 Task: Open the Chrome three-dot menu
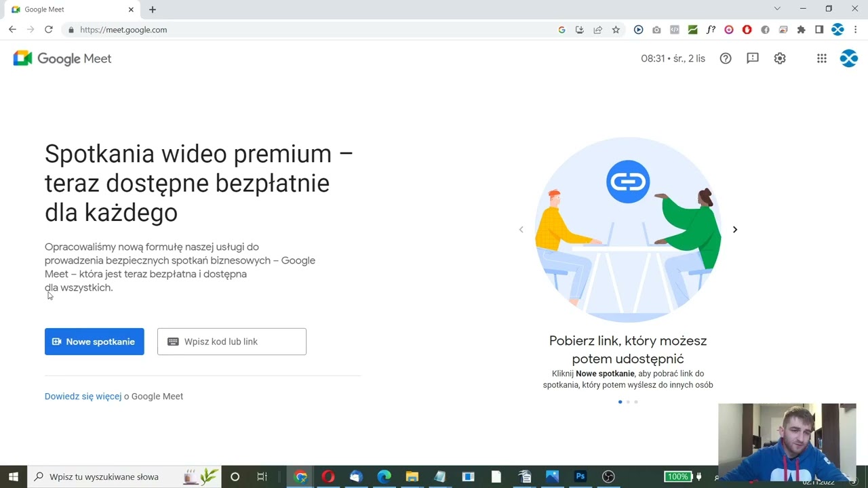point(856,30)
